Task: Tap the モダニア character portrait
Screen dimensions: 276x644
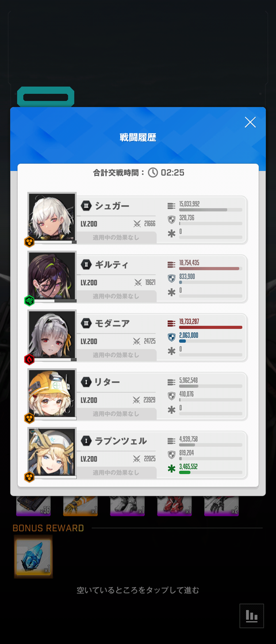Action: [52, 336]
